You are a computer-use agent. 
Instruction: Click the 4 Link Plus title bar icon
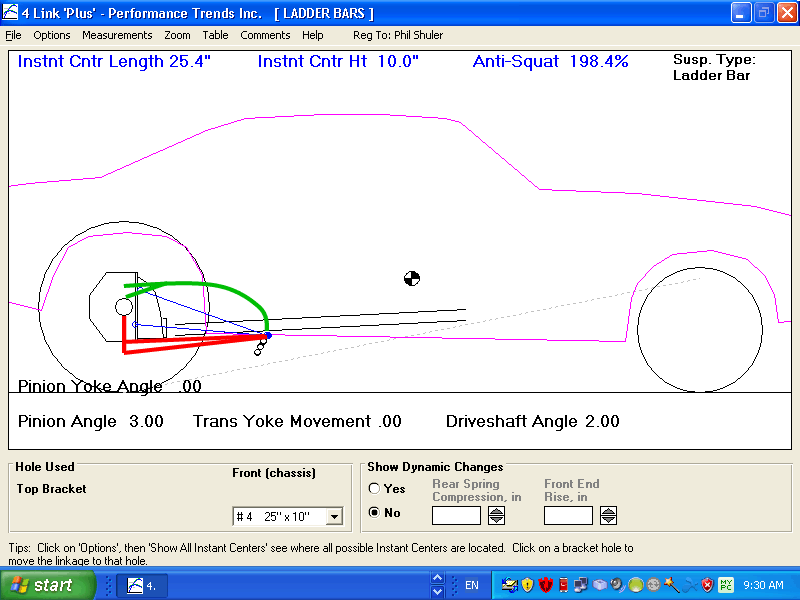tap(10, 12)
